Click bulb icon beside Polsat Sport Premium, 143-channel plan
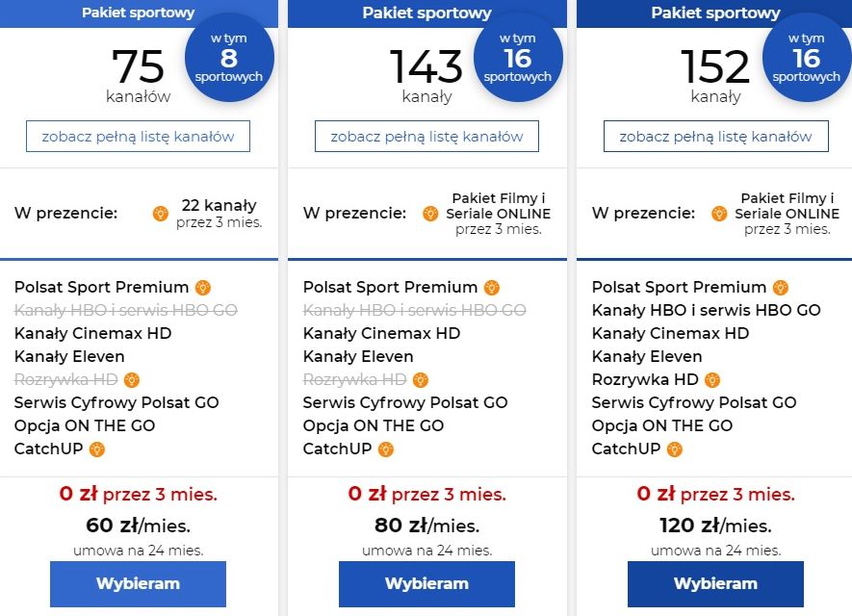Viewport: 852px width, 616px height. (x=492, y=288)
